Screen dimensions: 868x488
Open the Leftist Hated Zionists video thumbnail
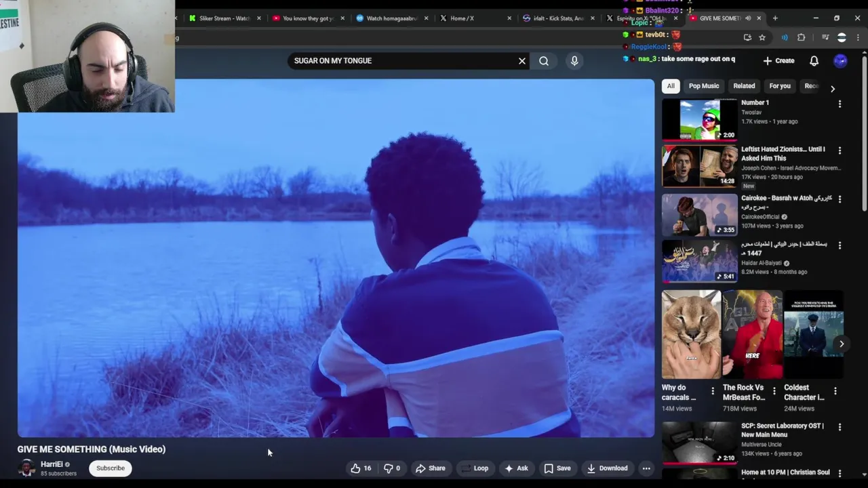(x=700, y=166)
